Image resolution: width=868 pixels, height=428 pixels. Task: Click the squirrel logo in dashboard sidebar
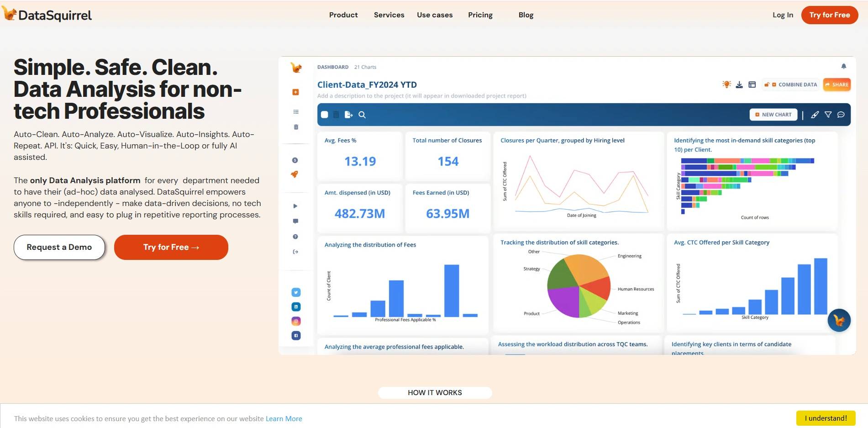(296, 68)
